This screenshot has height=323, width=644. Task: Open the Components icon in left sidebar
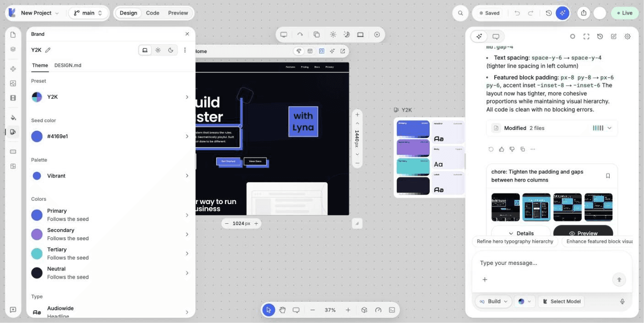(x=13, y=69)
